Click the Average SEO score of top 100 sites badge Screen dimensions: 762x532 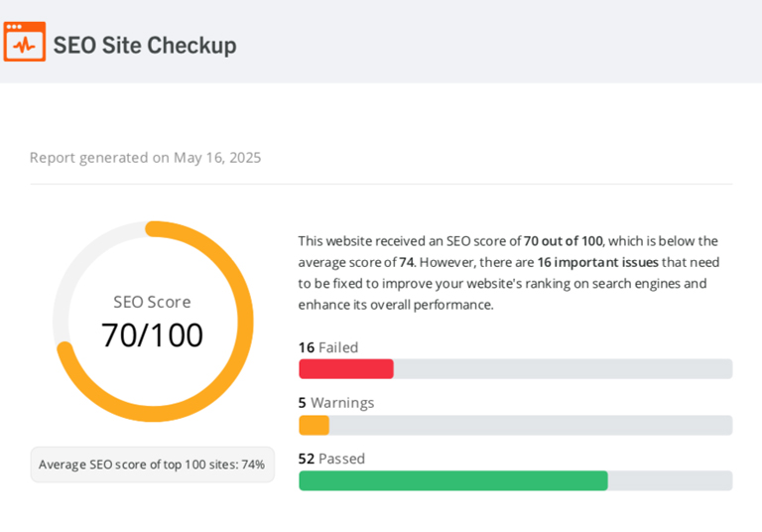tap(152, 465)
